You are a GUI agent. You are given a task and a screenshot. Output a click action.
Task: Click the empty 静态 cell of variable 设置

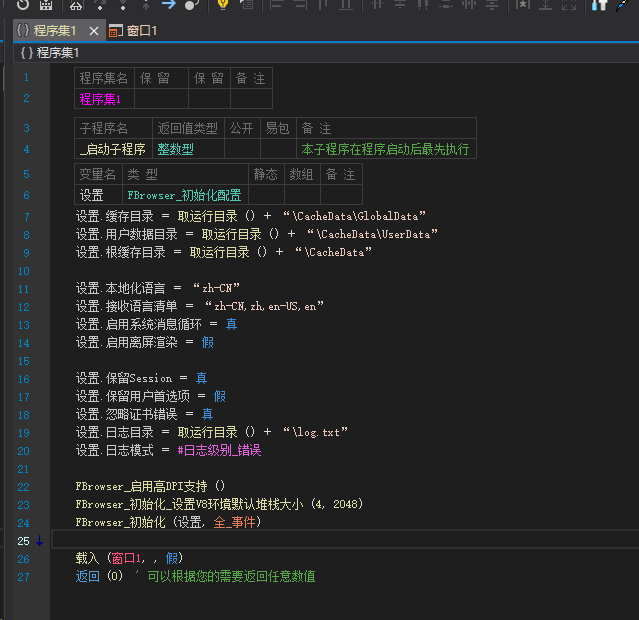coord(267,195)
